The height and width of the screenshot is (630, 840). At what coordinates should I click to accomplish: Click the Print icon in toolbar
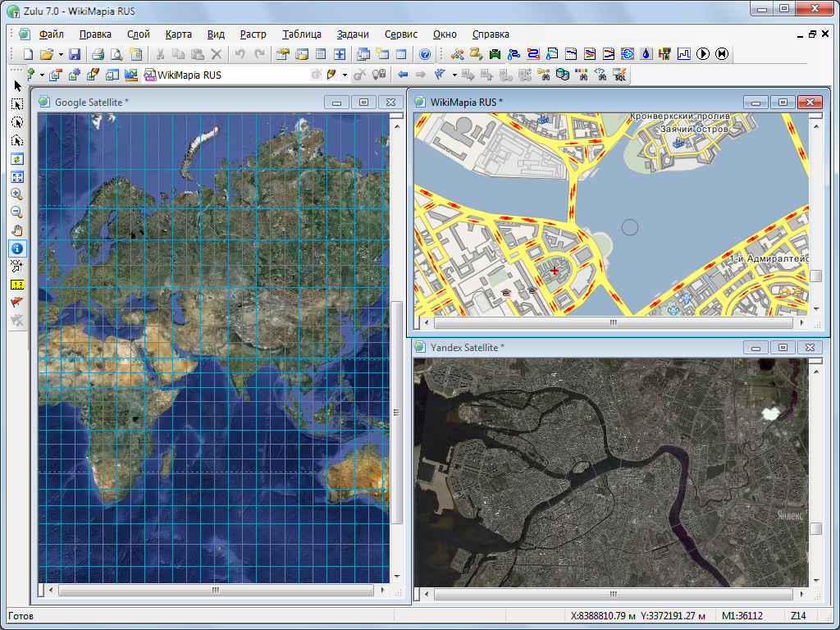(98, 54)
